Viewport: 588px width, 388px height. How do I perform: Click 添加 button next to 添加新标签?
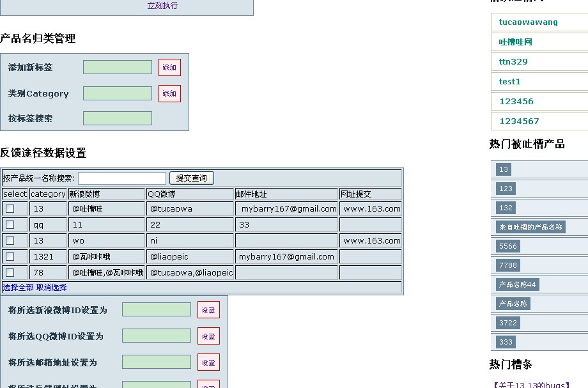click(x=169, y=67)
